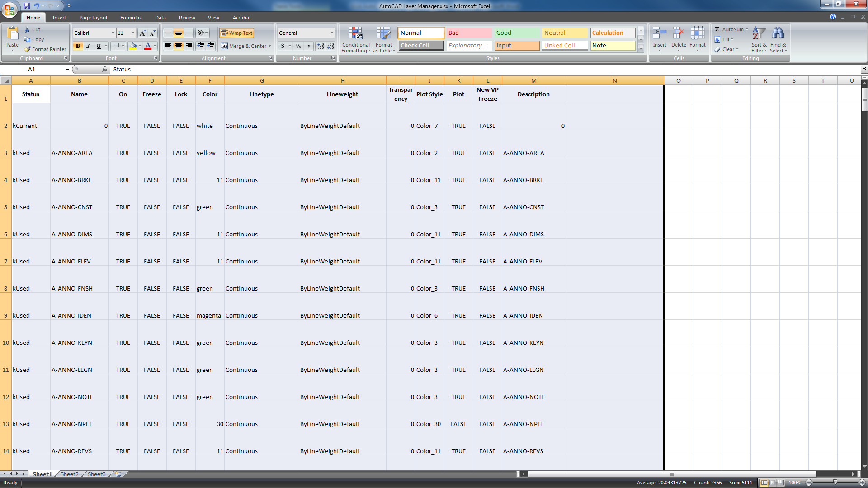
Task: Click the zoom slider handle
Action: (835, 483)
